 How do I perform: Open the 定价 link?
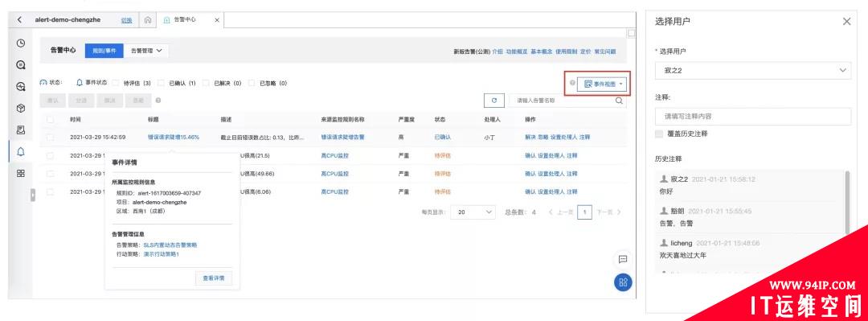[x=585, y=51]
